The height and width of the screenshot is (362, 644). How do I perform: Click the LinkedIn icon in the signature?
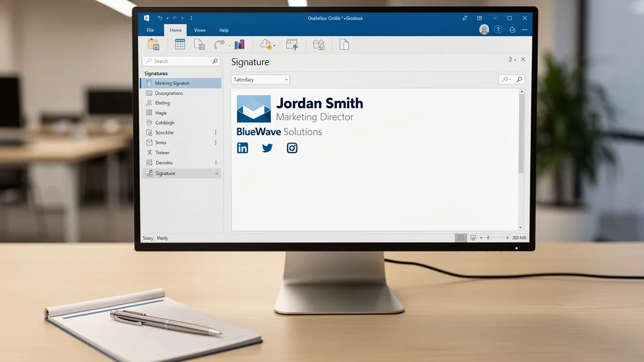[x=243, y=148]
